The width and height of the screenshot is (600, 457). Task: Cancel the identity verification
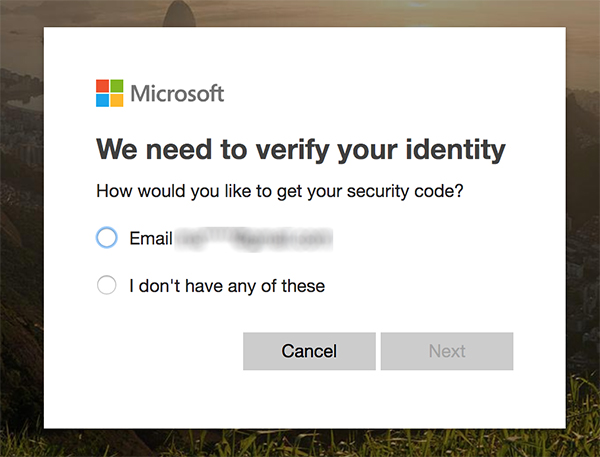click(x=309, y=351)
